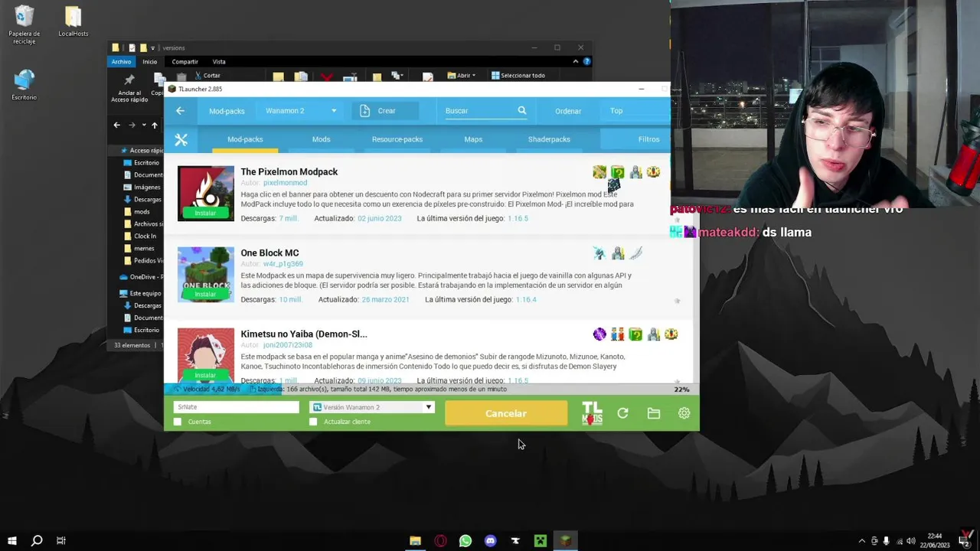This screenshot has height=551, width=980.
Task: Open the Opera browser taskbar icon
Action: click(x=440, y=541)
